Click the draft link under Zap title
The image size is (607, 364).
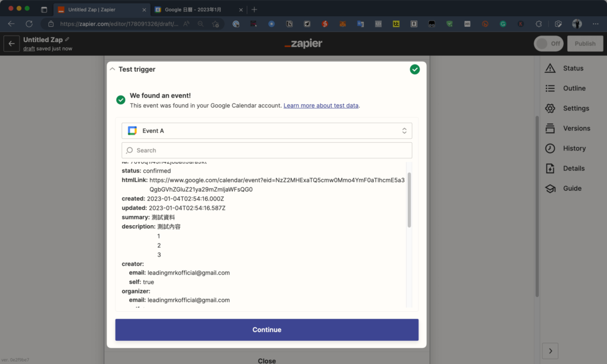[x=29, y=49]
